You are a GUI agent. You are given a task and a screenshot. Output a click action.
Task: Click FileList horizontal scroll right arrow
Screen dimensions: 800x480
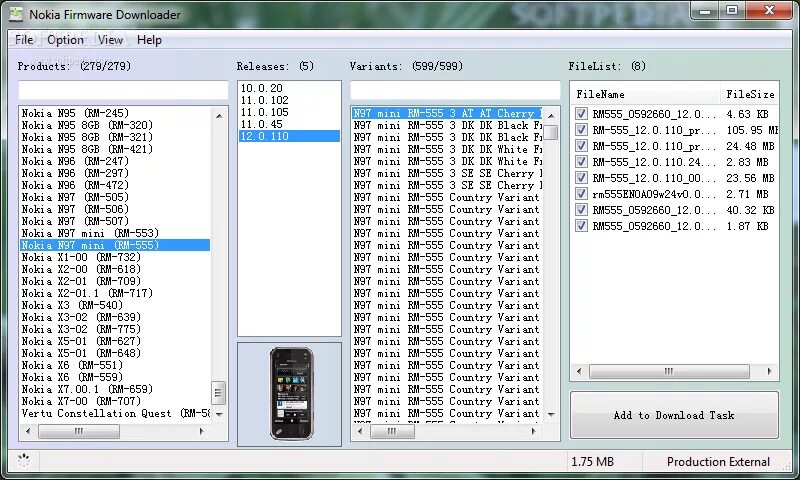pos(769,371)
